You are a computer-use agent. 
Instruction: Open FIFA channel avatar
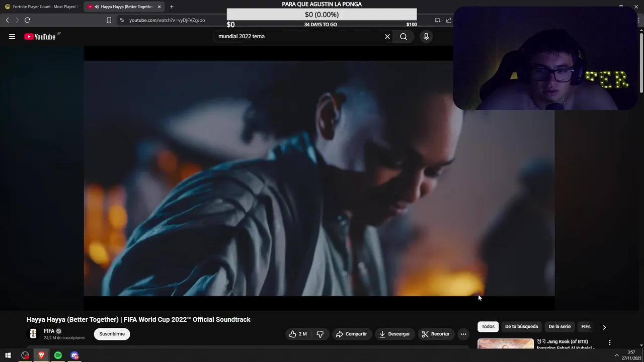point(33,334)
